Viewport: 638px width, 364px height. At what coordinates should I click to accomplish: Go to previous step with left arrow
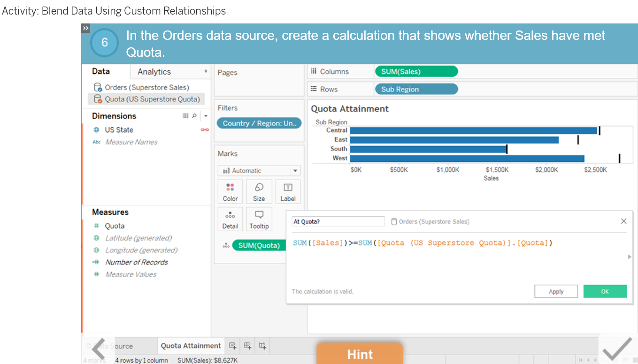[x=99, y=349]
